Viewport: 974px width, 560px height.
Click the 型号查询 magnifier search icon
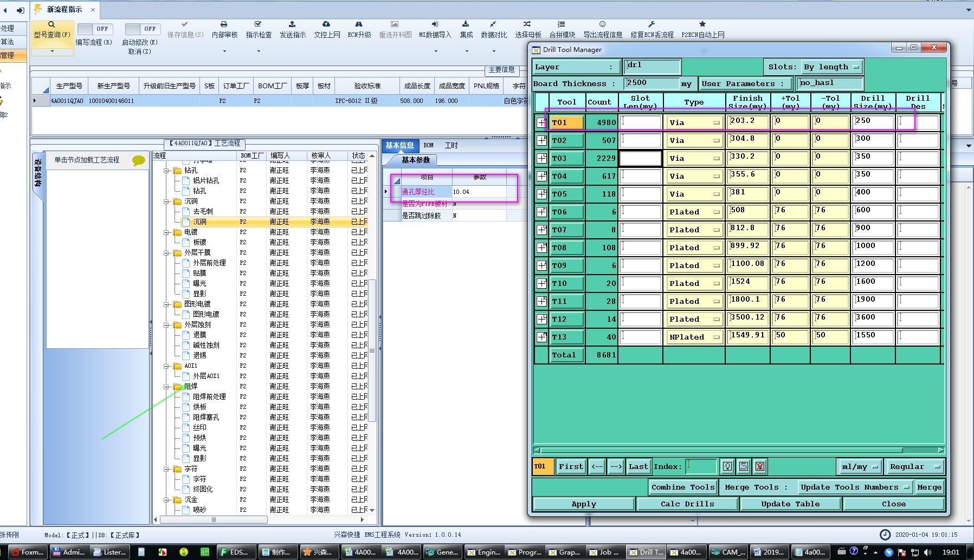coord(51,24)
